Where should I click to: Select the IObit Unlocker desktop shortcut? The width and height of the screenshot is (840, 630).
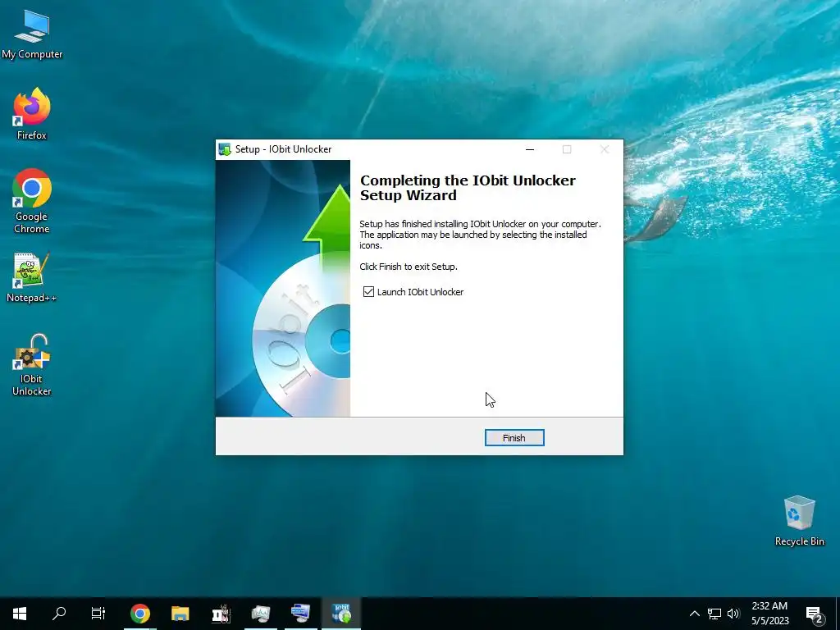click(x=32, y=365)
